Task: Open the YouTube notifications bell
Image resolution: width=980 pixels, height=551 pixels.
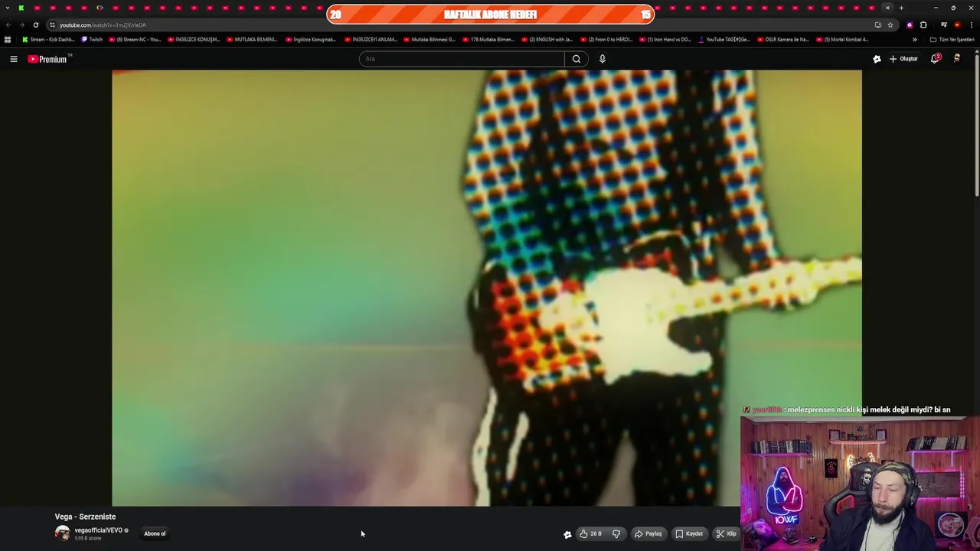Action: (935, 59)
